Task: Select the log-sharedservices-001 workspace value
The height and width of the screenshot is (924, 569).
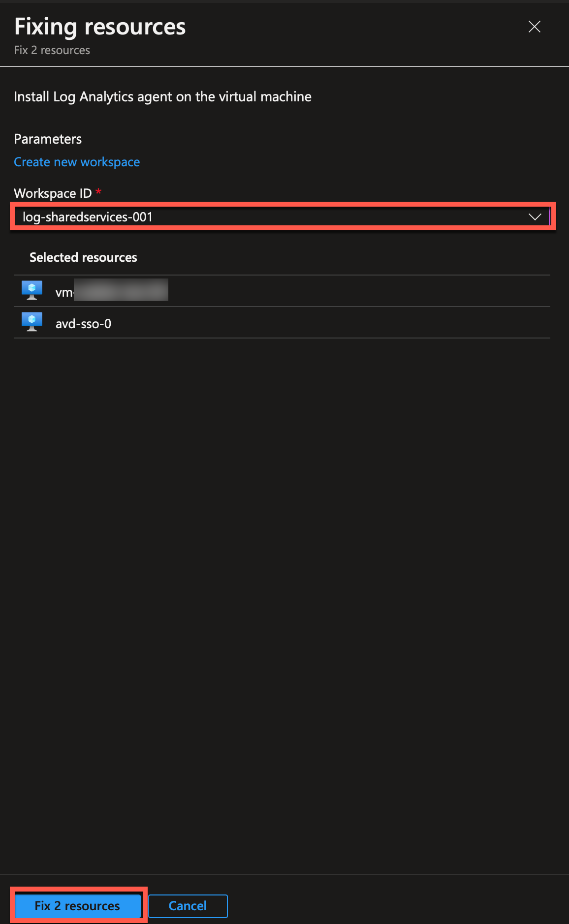Action: click(88, 217)
